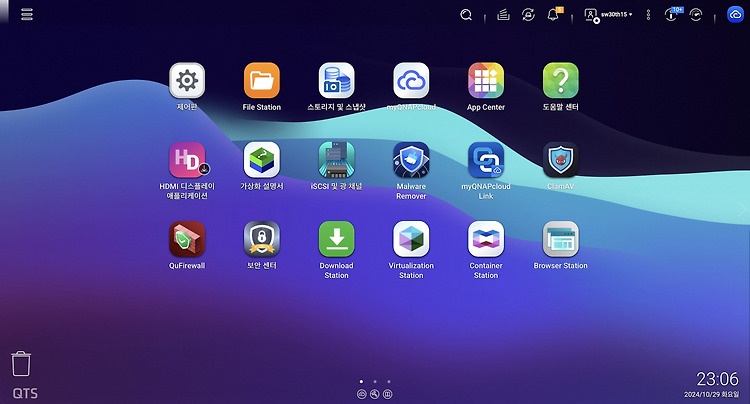Screen dimensions: 750x404
Task: Click the left bottom round cloud shortcut
Action: click(x=362, y=394)
